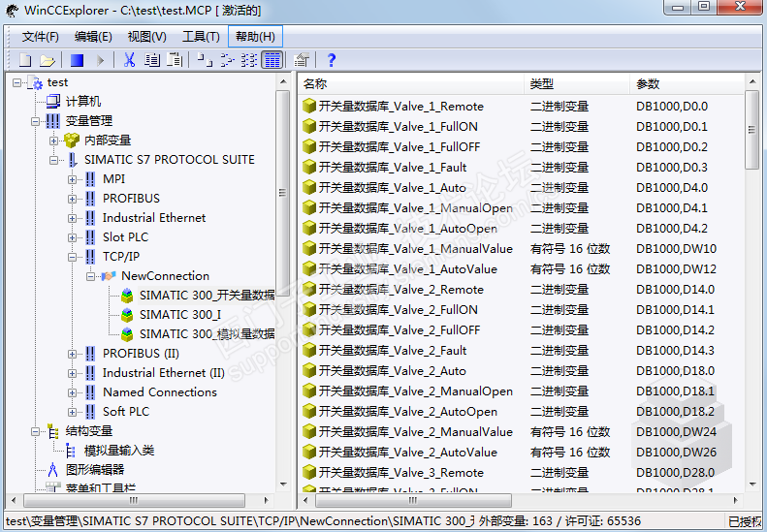Select the NewConnection handshake icon
This screenshot has height=532, width=767.
(x=109, y=276)
